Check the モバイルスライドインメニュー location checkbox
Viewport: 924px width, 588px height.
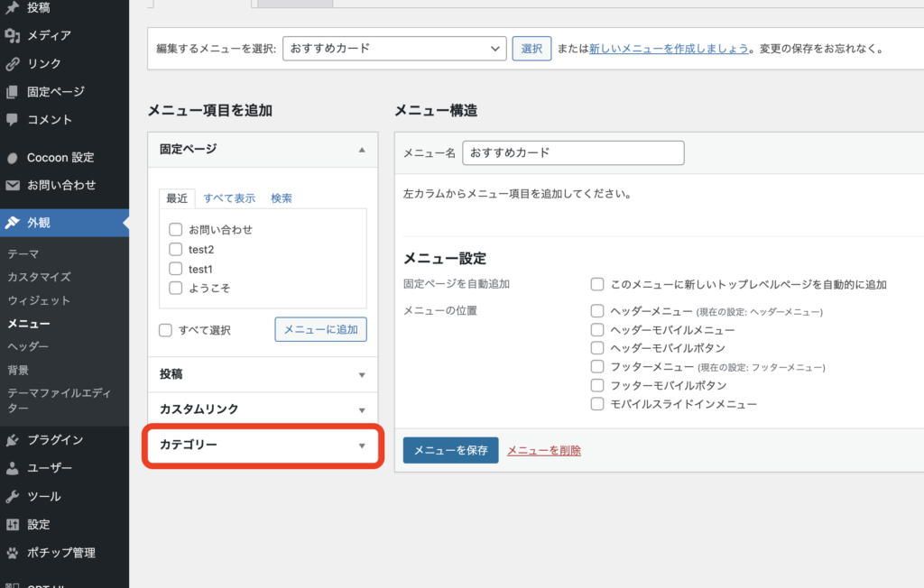(x=597, y=404)
